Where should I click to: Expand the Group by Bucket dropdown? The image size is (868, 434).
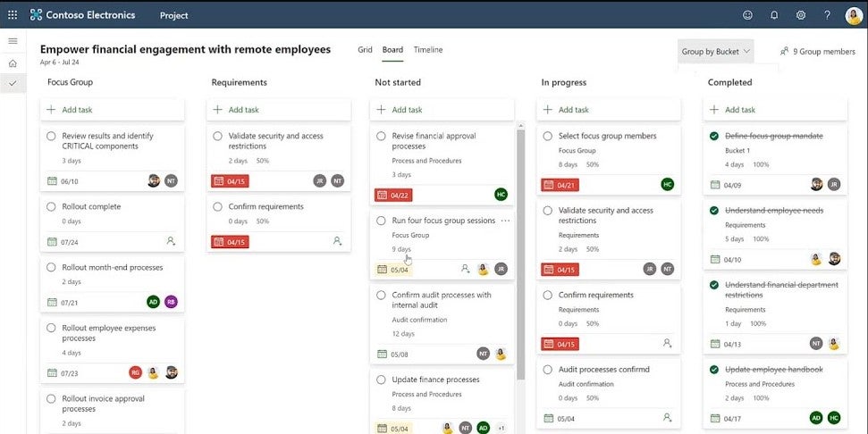(x=716, y=52)
